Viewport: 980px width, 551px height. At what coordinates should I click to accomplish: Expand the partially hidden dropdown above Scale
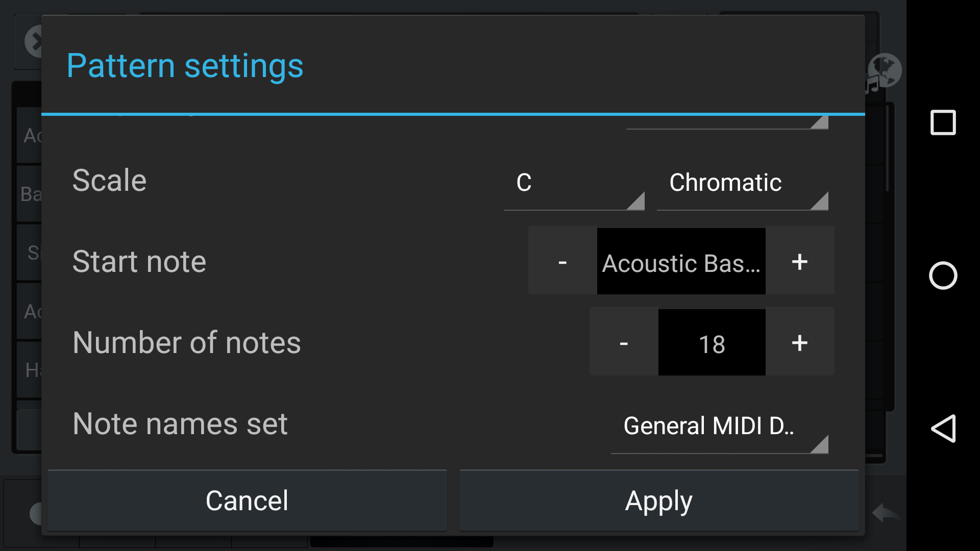coord(727,122)
